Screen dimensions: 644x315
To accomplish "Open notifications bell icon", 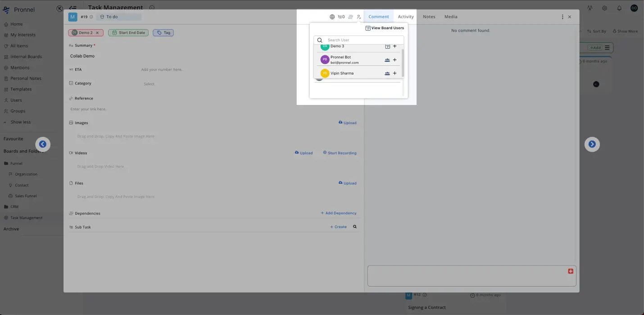I will 619,8.
